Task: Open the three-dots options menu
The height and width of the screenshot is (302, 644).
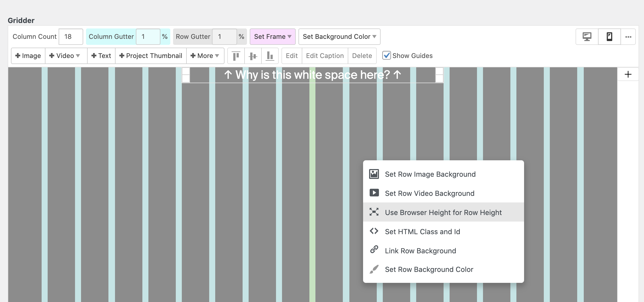Action: pyautogui.click(x=628, y=37)
